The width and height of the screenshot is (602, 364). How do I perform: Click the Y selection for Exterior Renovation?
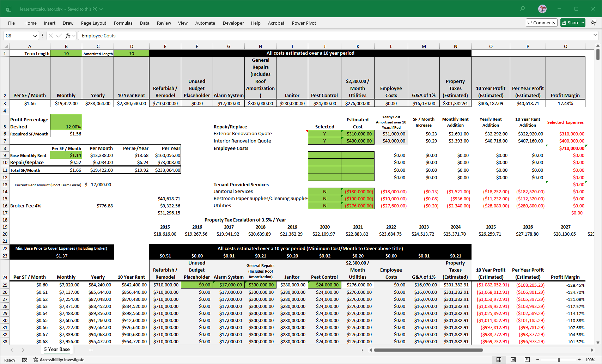[x=324, y=134]
